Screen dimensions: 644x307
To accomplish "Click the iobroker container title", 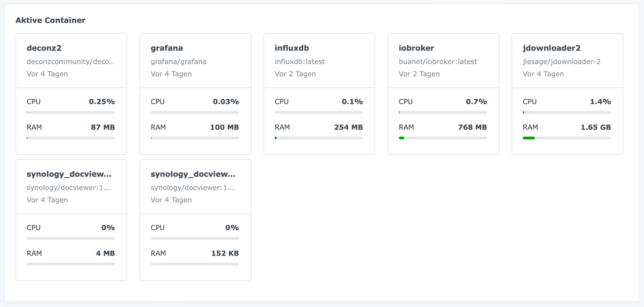I will (416, 48).
